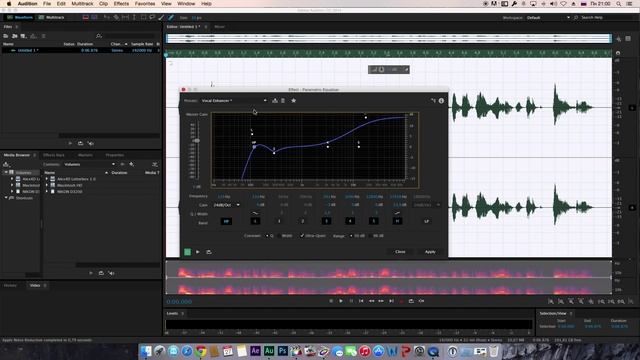Open Contents Volumes dropdown in Media Browser
This screenshot has height=360, width=640.
[x=89, y=164]
